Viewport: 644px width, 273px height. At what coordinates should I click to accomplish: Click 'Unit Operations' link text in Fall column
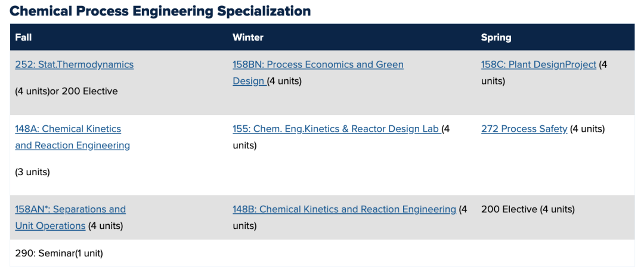click(50, 226)
